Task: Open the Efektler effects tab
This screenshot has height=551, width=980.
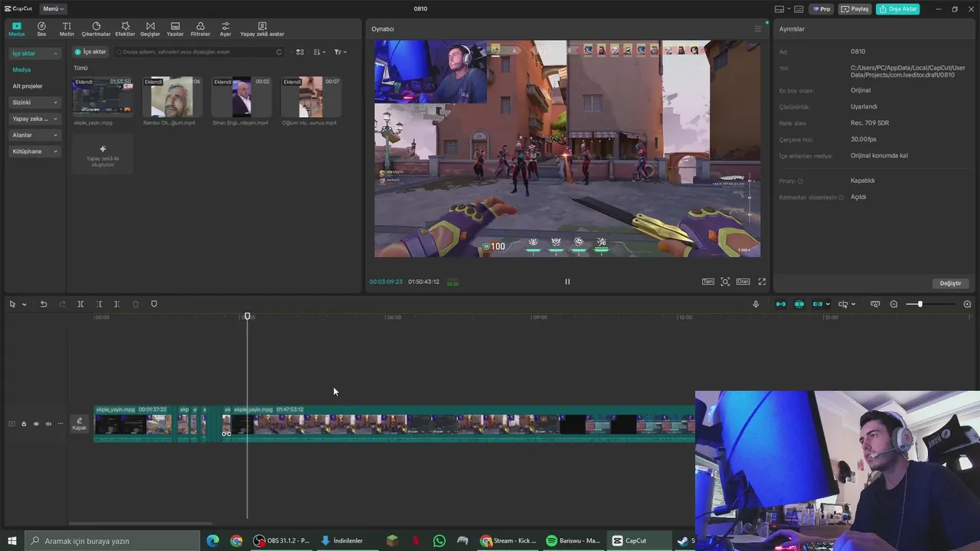Action: tap(125, 29)
